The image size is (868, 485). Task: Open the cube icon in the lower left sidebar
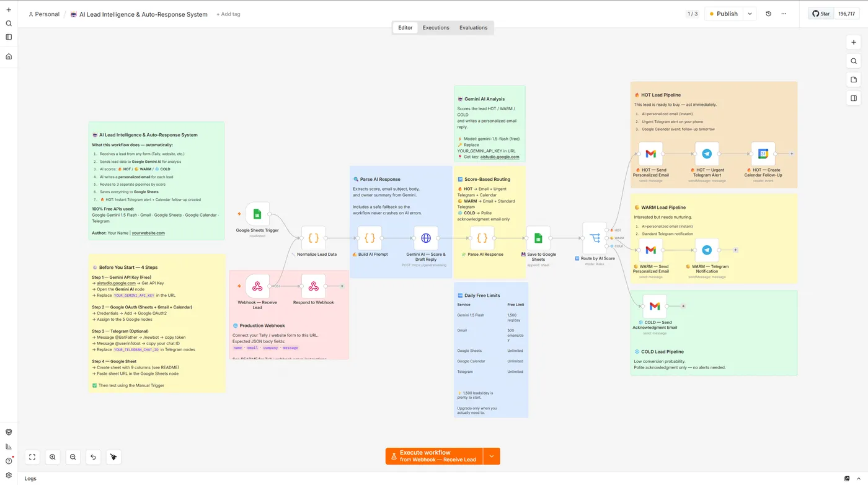click(9, 432)
